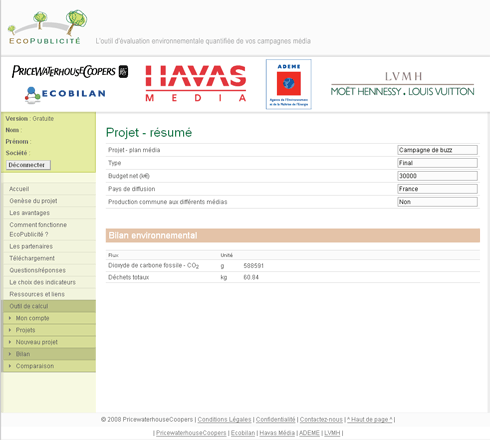Click the Campagne de buzz field
The width and height of the screenshot is (490, 440).
(437, 150)
